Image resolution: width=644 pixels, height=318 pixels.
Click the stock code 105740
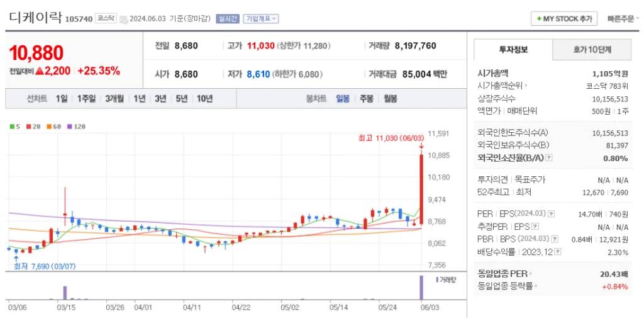click(79, 20)
